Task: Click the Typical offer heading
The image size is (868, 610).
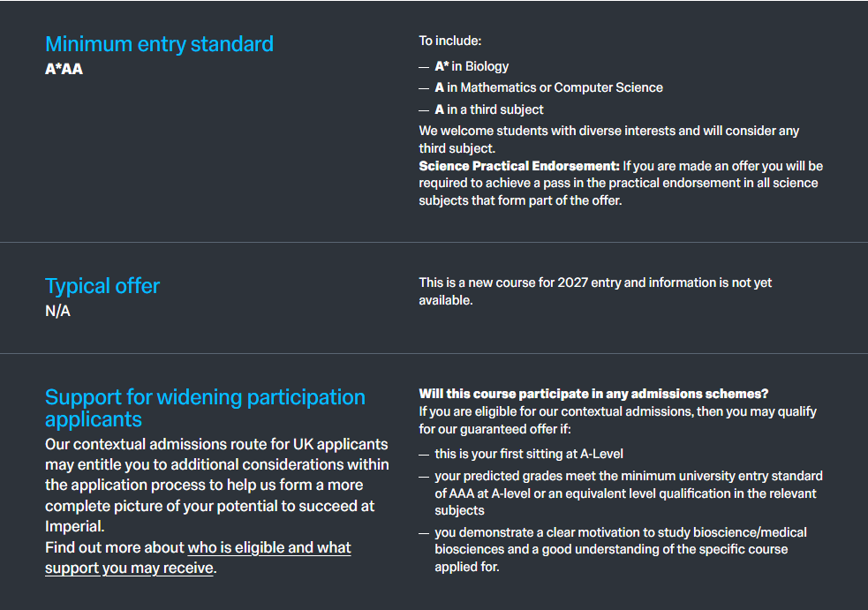Action: 102,286
